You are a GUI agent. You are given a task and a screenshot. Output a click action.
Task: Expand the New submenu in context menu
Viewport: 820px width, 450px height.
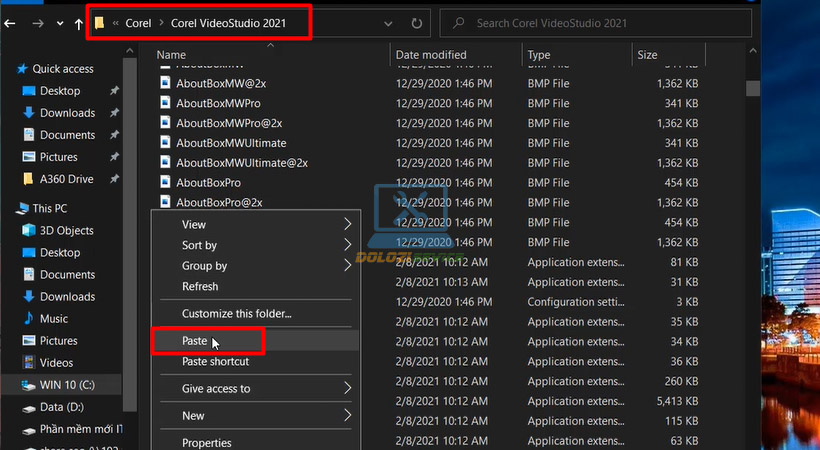[x=348, y=415]
